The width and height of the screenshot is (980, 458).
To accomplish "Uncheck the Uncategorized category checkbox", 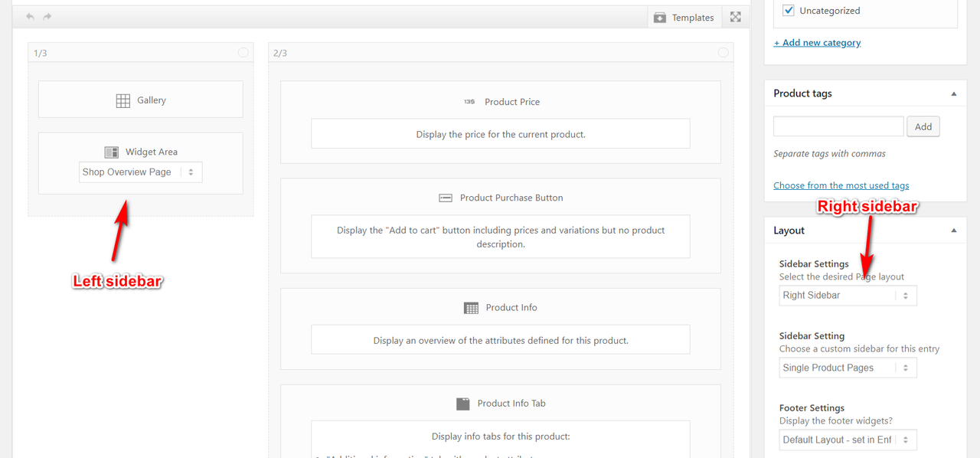I will [788, 11].
